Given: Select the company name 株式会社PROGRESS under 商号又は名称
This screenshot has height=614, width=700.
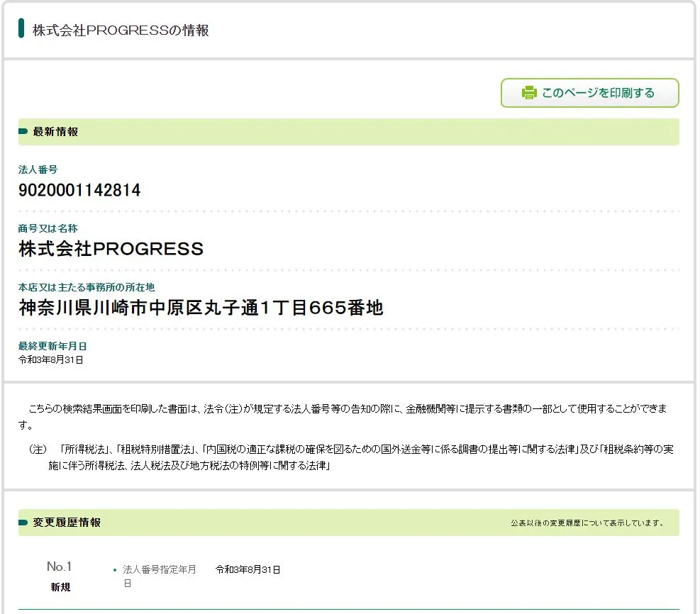Looking at the screenshot, I should 111,249.
